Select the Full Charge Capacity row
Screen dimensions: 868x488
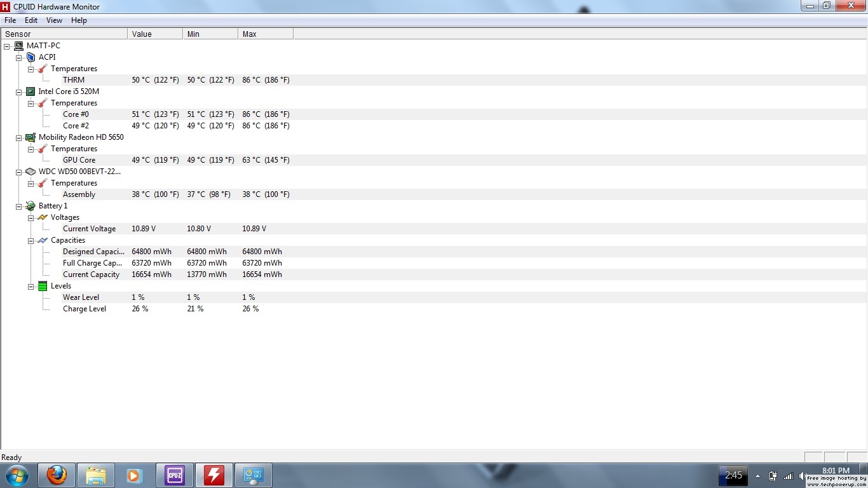point(434,263)
